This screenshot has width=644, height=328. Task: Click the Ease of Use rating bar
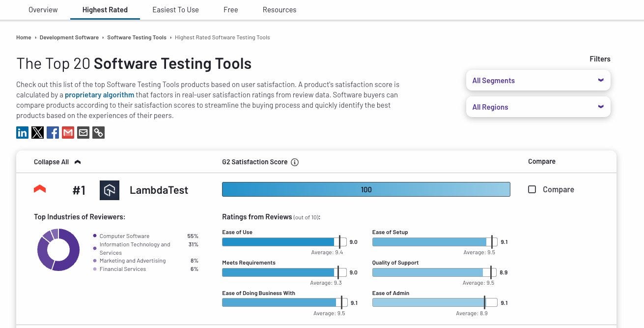[284, 242]
